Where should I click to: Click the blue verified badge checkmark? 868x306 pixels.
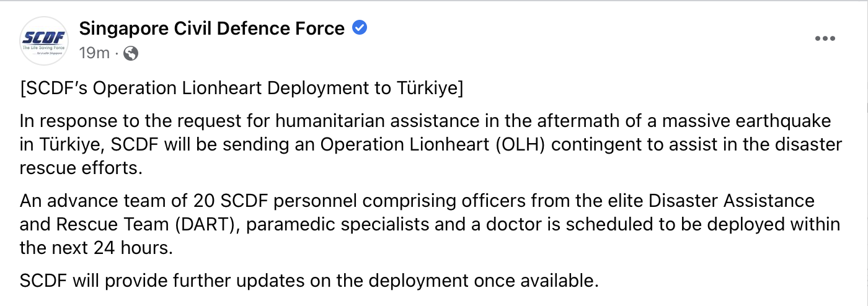coord(359,28)
